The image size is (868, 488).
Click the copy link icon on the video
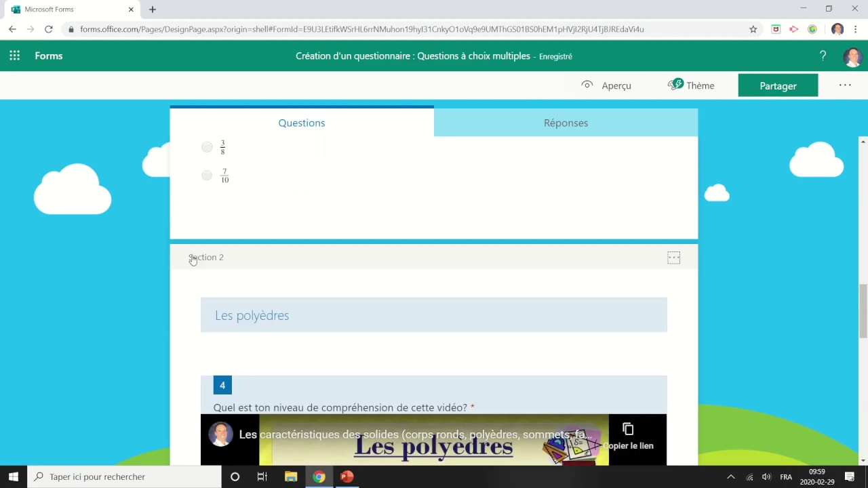coord(628,429)
